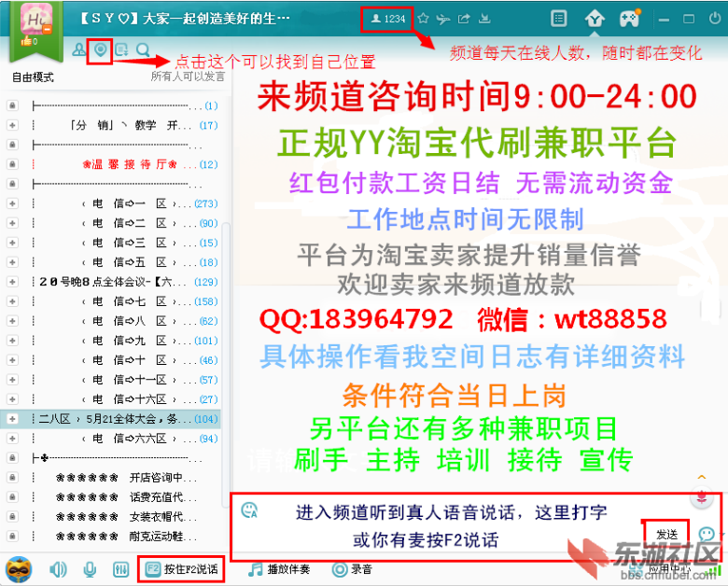The width and height of the screenshot is (728, 586).
Task: Click the channel avatar logo
Action: point(36,19)
